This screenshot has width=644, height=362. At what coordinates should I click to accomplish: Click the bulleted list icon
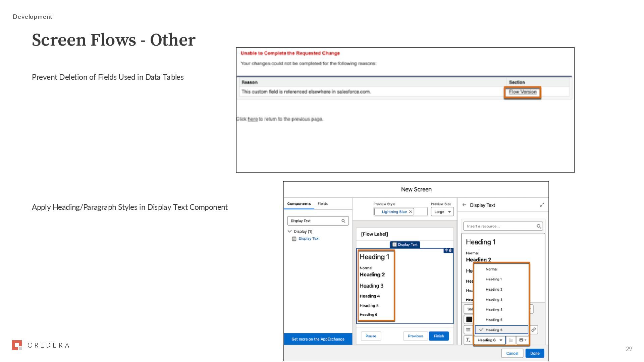pos(468,330)
